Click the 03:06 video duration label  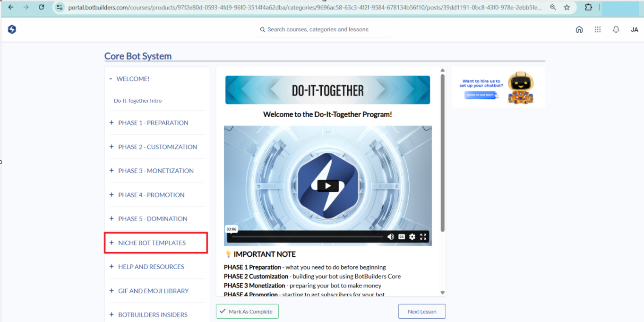232,229
